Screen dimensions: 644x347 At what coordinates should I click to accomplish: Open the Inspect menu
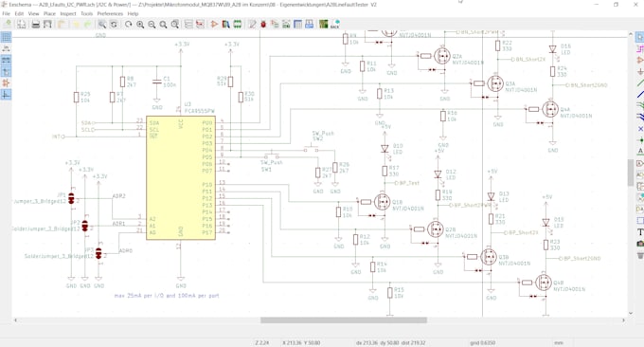[x=68, y=13]
